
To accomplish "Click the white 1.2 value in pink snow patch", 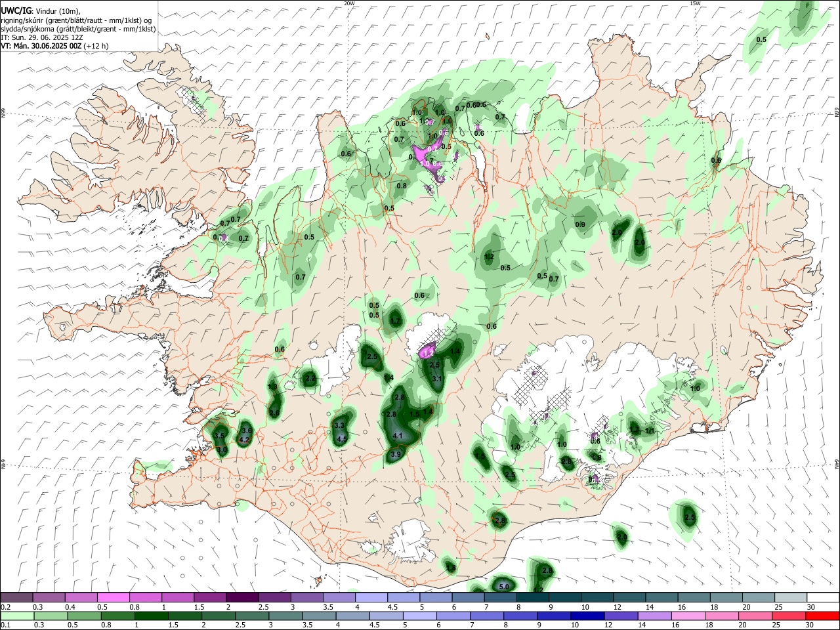I will pos(430,354).
